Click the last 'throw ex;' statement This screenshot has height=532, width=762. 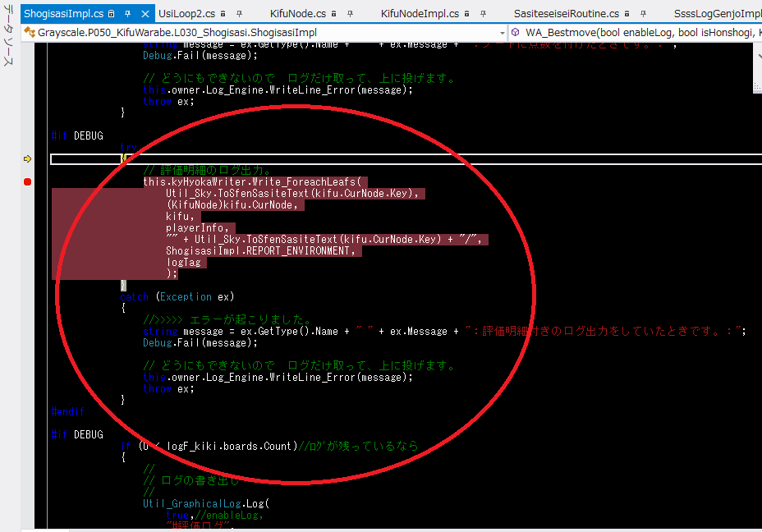[x=168, y=388]
